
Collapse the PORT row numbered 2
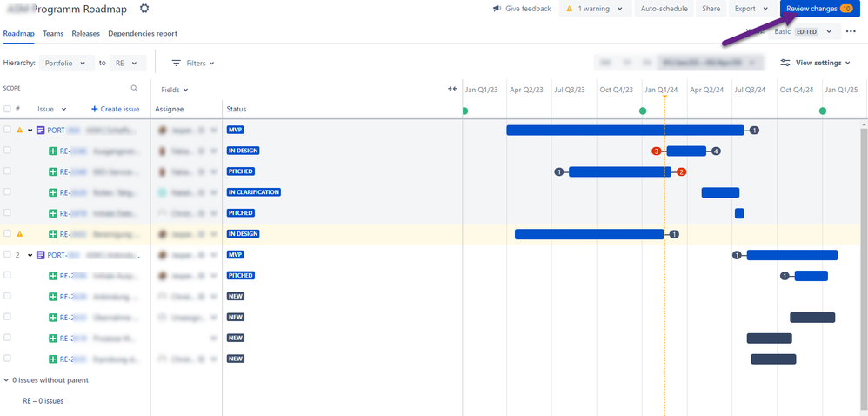(x=30, y=255)
